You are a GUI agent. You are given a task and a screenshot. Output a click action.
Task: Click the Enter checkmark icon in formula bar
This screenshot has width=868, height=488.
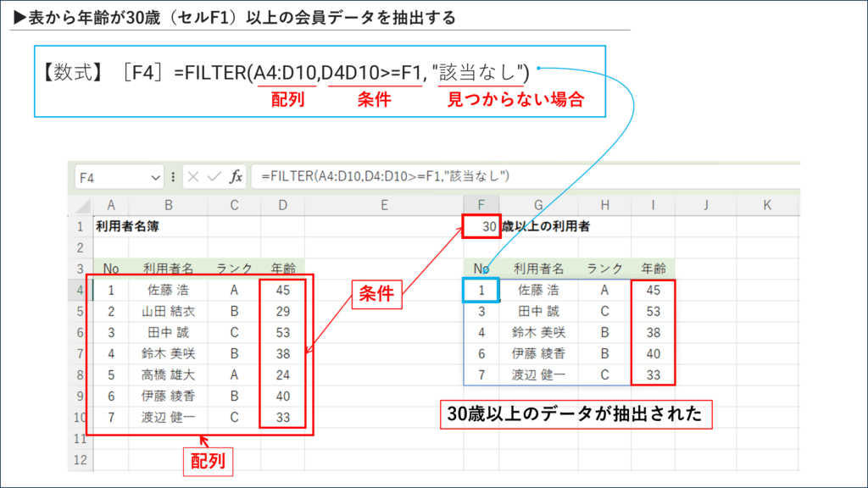(x=214, y=176)
